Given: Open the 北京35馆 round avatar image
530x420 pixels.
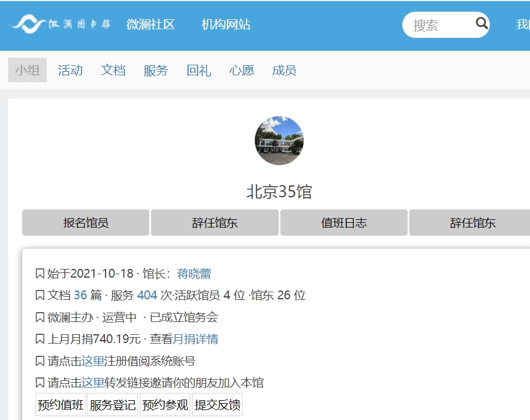Looking at the screenshot, I should 279,141.
